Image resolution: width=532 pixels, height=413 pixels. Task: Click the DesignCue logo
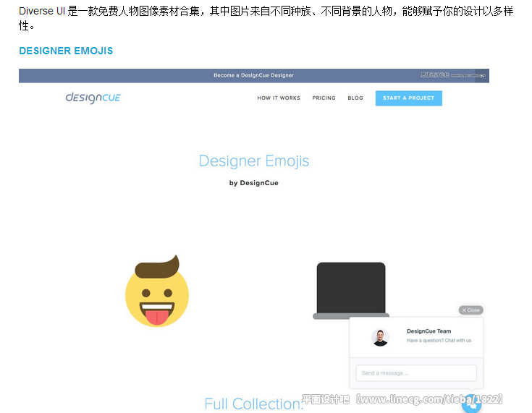click(x=93, y=98)
